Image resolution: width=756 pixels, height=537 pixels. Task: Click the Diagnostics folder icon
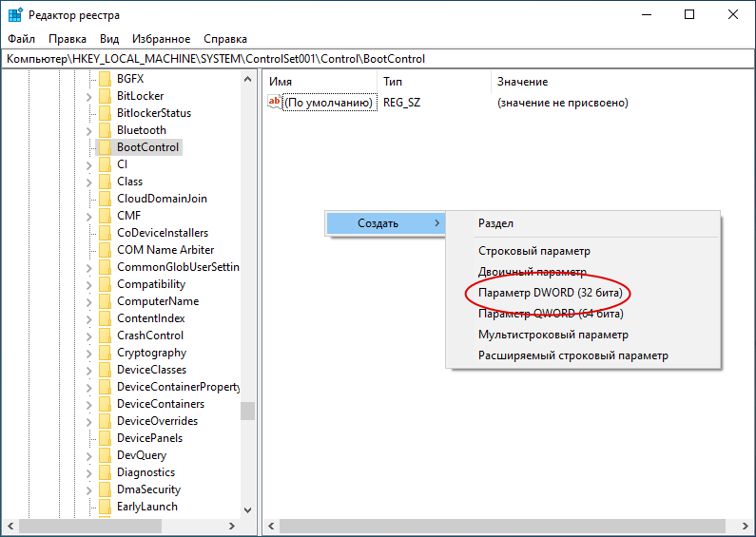pyautogui.click(x=105, y=472)
